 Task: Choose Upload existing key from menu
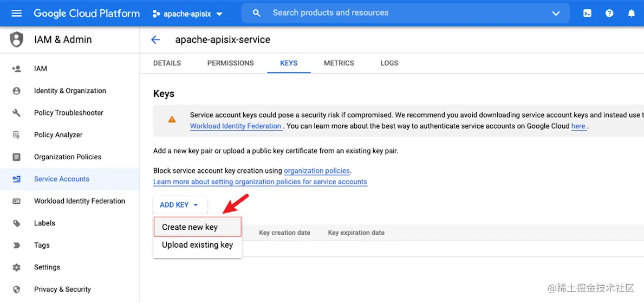198,245
